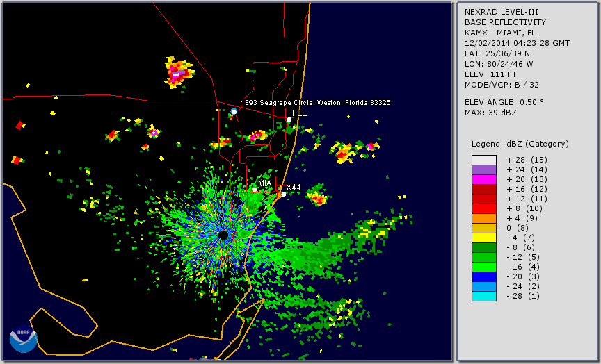Click the NOAA logo icon
This screenshot has height=364, width=601.
24,338
